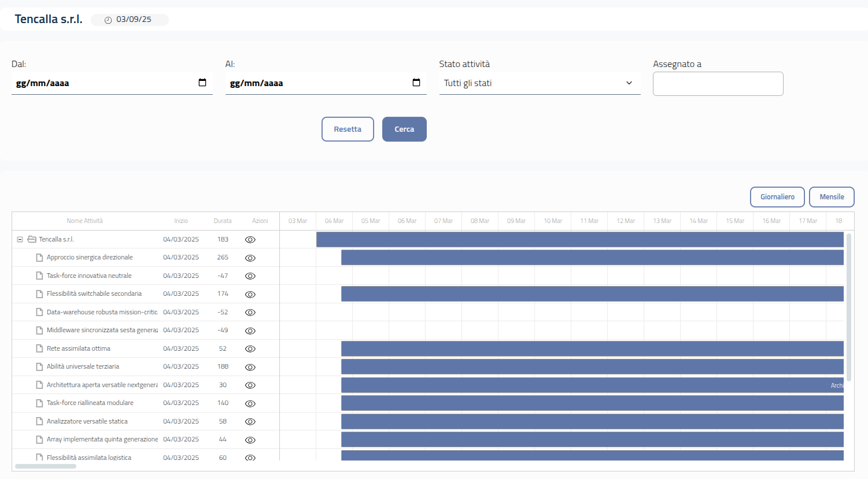Switch to Mensile view
Viewport: 868px width, 479px height.
point(832,197)
